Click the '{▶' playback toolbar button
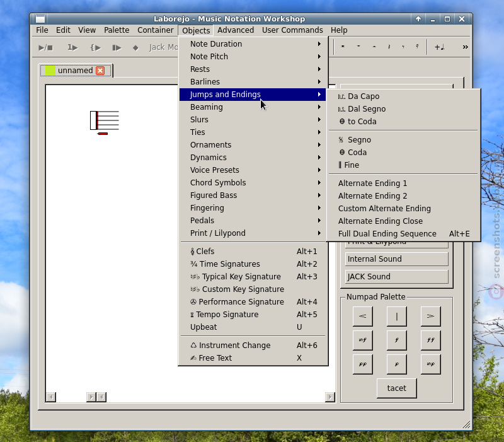504x442 pixels. pyautogui.click(x=96, y=48)
